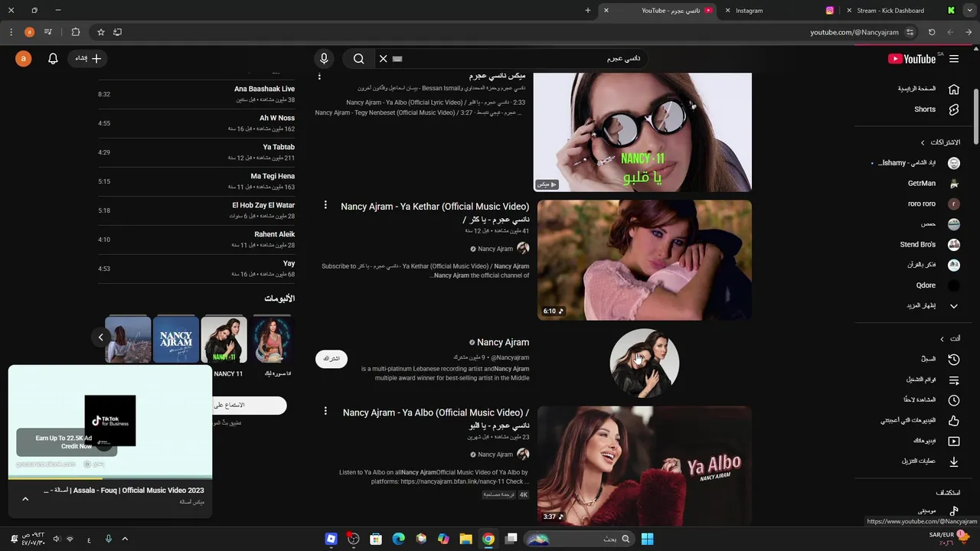
Task: Toggle taskbar microphone indicator
Action: 108,539
